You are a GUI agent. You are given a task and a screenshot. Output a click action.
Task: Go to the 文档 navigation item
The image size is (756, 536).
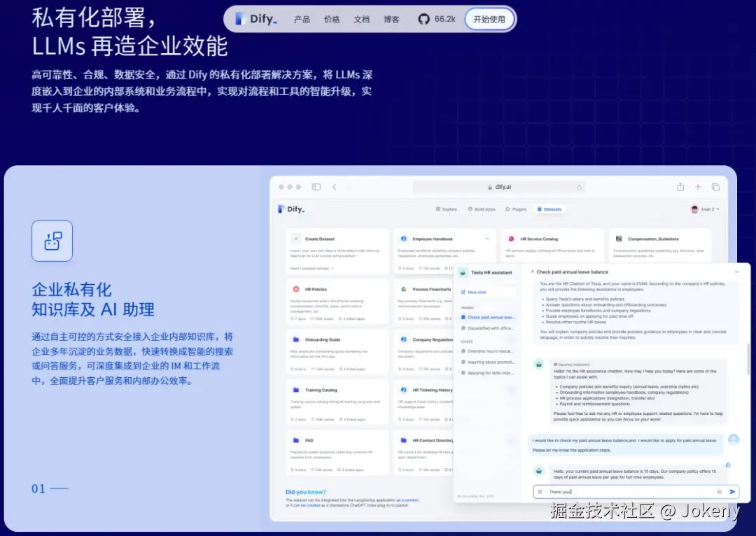click(362, 20)
